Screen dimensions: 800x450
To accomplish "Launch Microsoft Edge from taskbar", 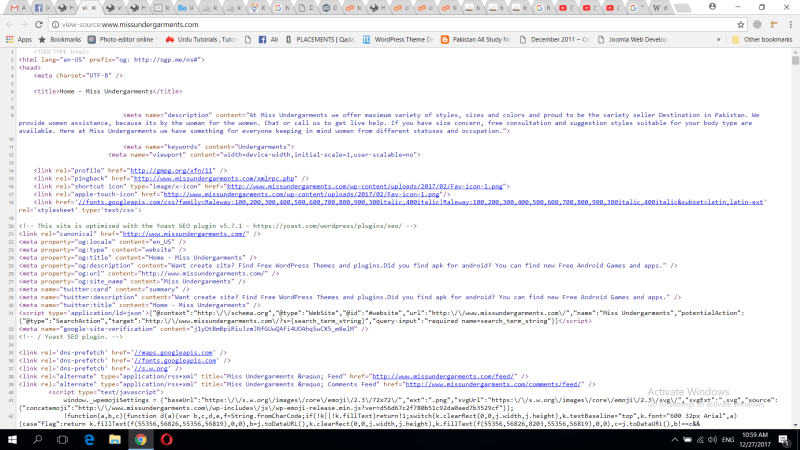I will click(x=89, y=439).
